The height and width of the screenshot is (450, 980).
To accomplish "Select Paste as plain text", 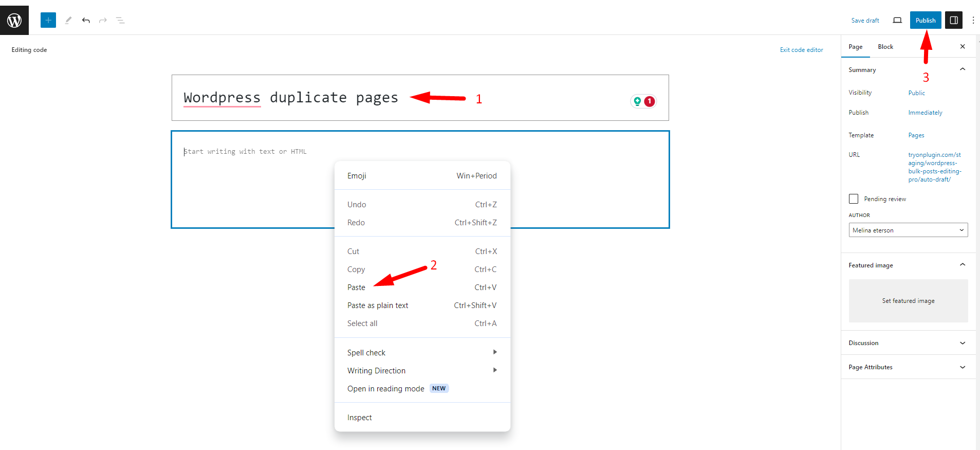I will point(422,305).
